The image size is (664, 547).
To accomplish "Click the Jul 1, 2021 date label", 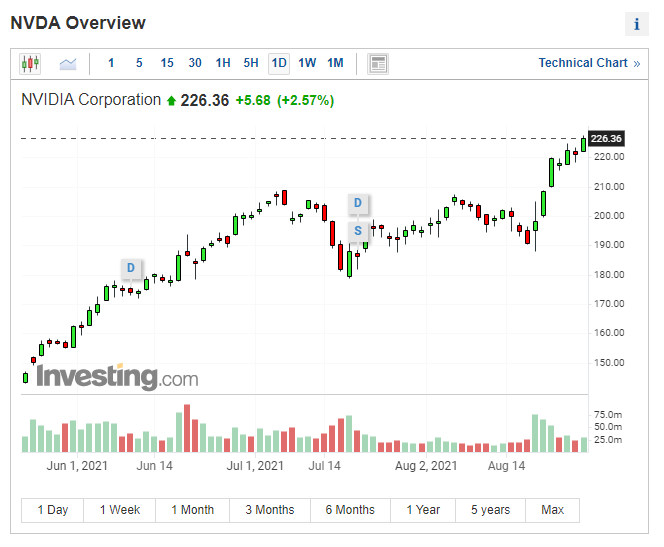I will (x=255, y=466).
